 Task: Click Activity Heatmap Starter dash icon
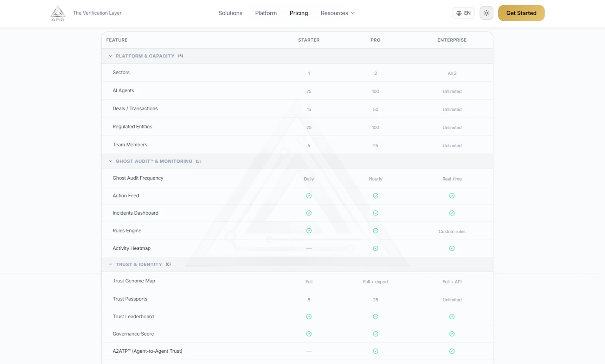[x=309, y=248]
